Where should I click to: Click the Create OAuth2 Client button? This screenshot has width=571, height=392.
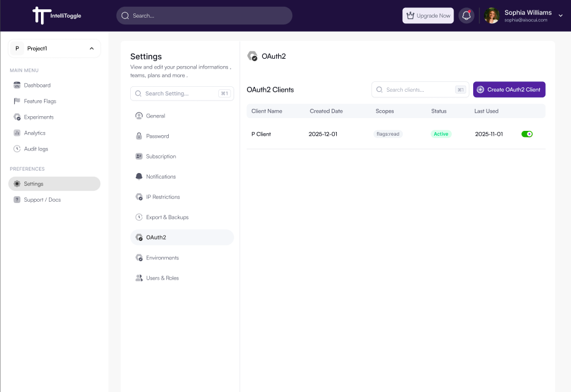pos(509,90)
